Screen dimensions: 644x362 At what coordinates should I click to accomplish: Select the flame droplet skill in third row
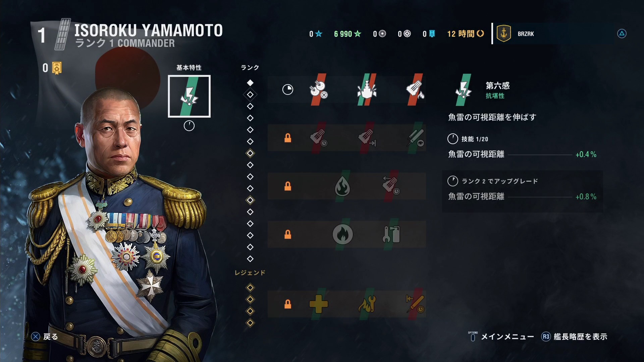(x=342, y=186)
